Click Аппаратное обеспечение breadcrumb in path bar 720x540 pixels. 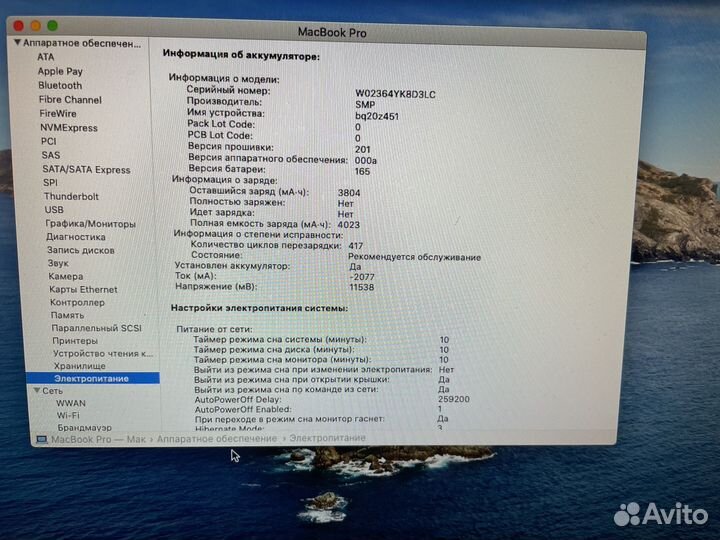[217, 439]
